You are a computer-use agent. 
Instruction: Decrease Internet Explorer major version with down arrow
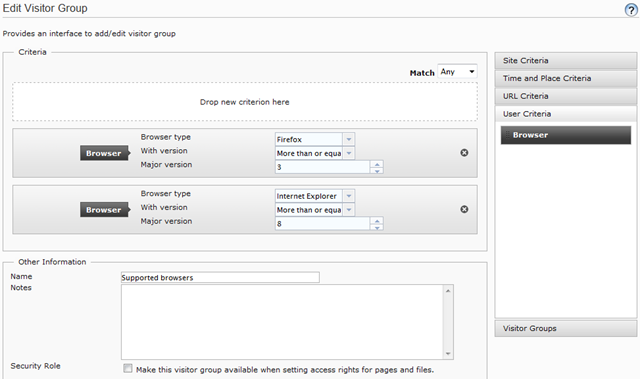coord(377,227)
